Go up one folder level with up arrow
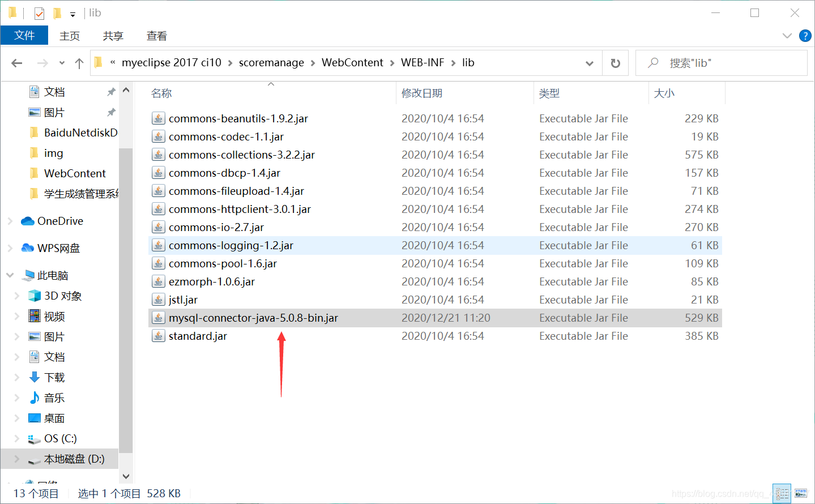The width and height of the screenshot is (815, 504). click(x=79, y=63)
